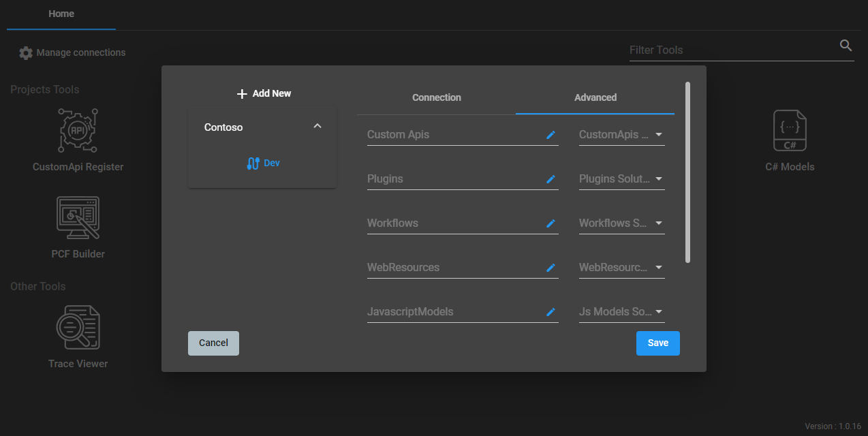Click the plus icon to Add New
868x436 pixels.
click(242, 94)
